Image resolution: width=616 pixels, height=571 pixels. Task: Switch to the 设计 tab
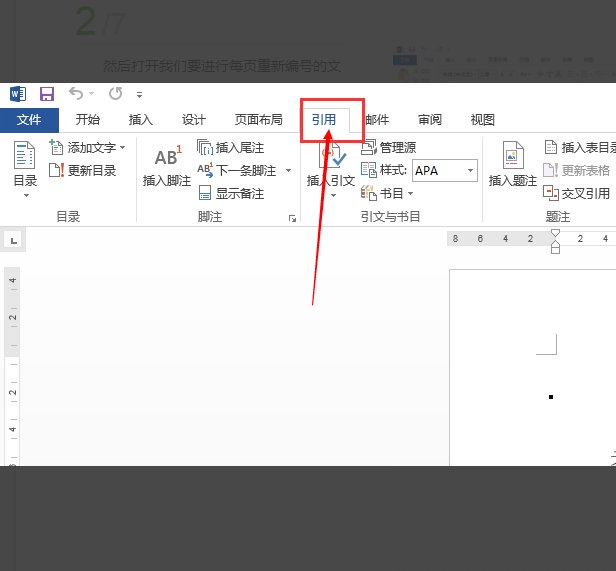194,119
